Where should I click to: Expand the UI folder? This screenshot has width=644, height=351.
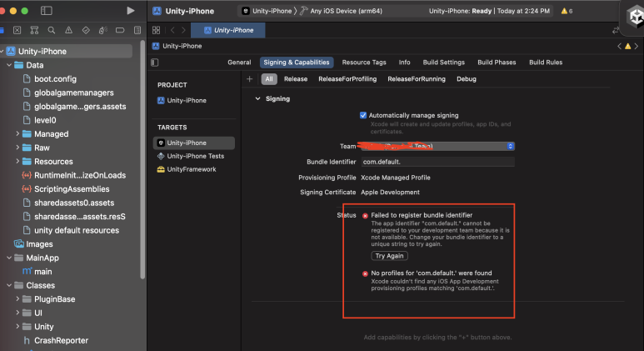(x=17, y=313)
